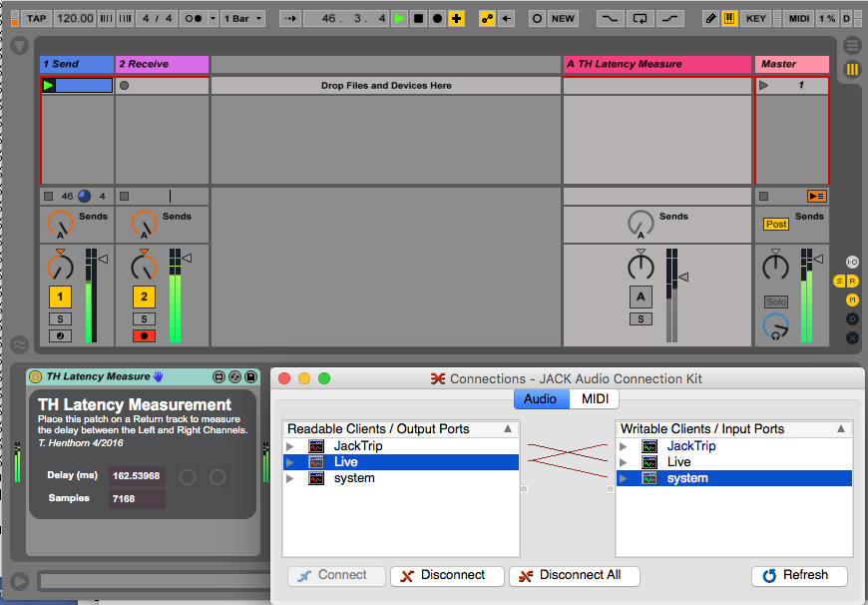Disarm recording on 2 Receive track
868x605 pixels.
click(144, 335)
